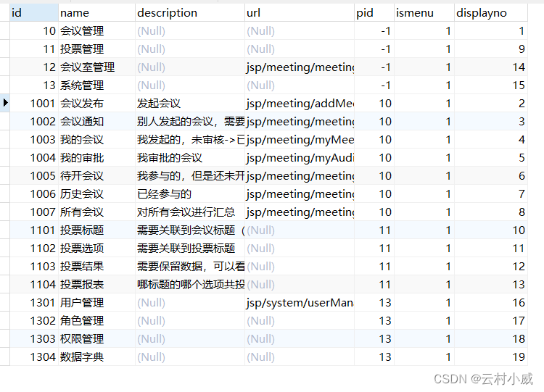Viewport: 544px width, 392px height.
Task: Select the name cell 投票标题
Action: click(x=96, y=230)
